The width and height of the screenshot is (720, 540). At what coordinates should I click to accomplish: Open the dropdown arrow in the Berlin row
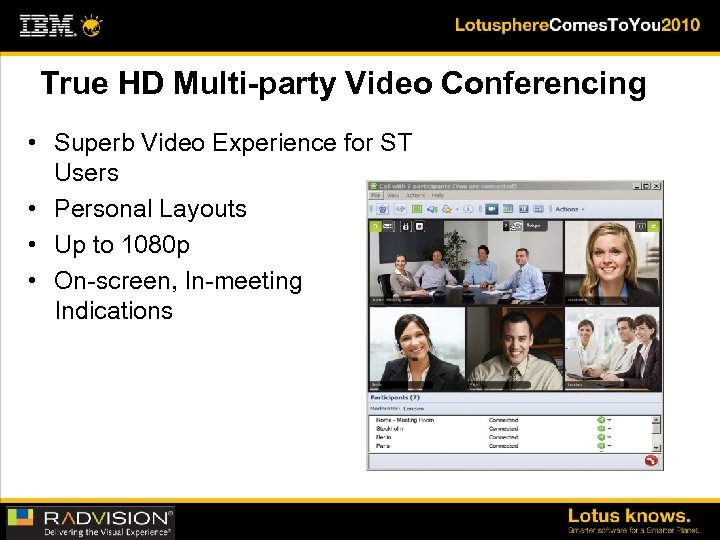click(609, 437)
